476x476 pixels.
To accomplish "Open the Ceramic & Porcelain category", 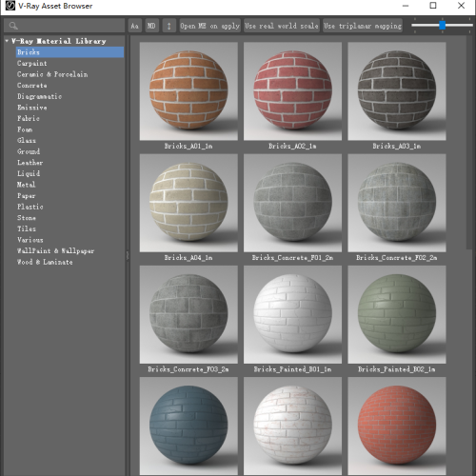I will point(52,74).
